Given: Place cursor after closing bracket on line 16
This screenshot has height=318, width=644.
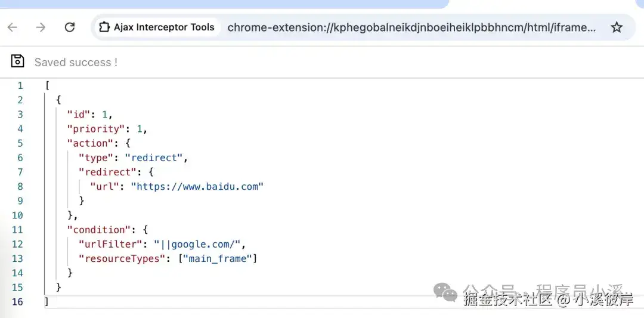Looking at the screenshot, I should [49, 302].
